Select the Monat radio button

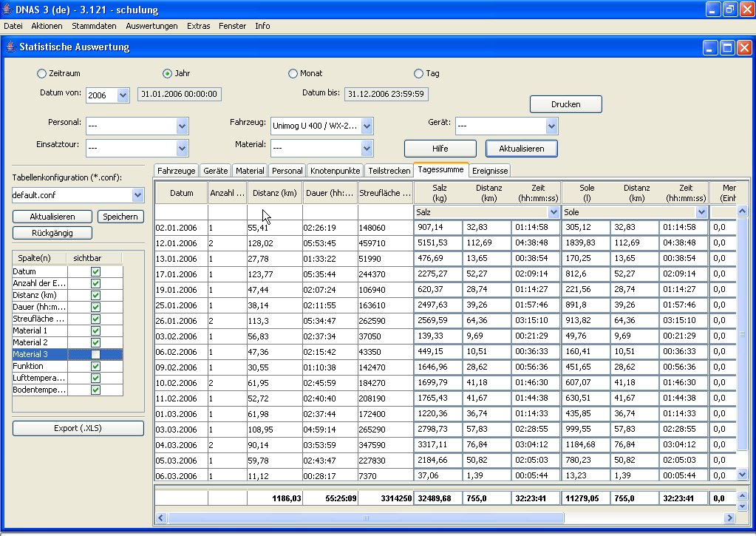(x=293, y=74)
